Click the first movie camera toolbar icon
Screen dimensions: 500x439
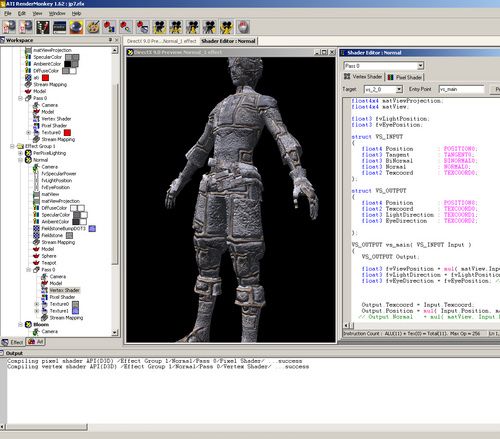click(159, 27)
